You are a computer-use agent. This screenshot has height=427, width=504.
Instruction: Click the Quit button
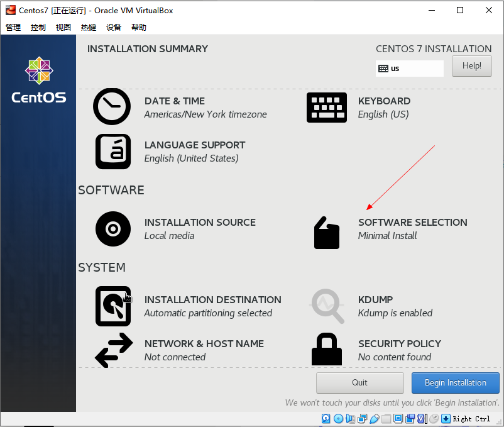359,382
